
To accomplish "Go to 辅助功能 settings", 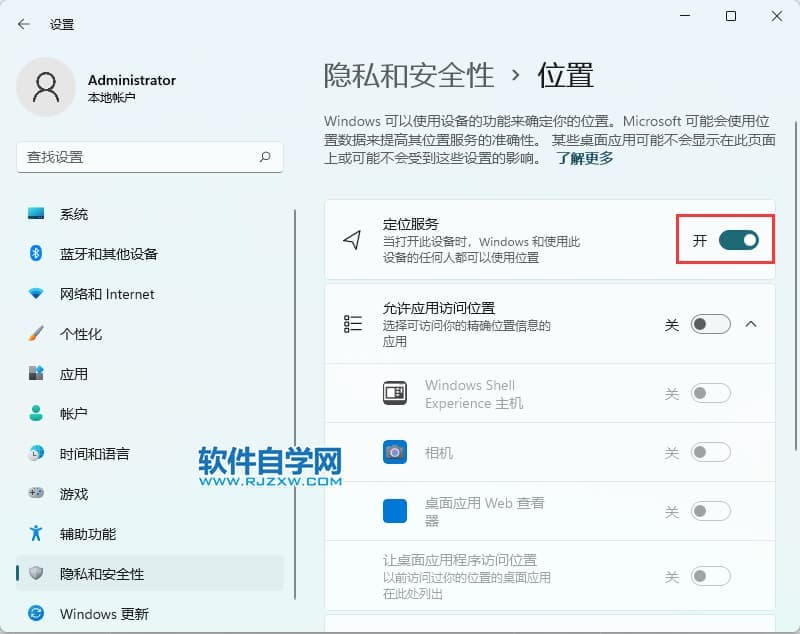I will click(x=88, y=534).
